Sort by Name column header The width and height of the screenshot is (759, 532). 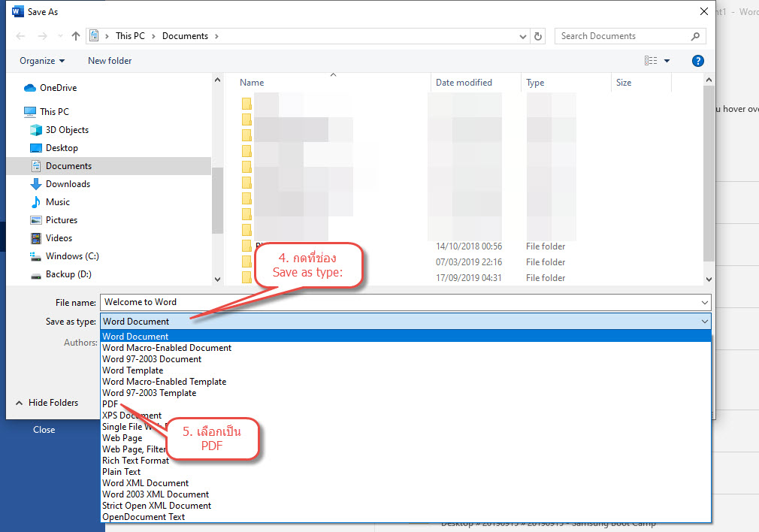[252, 83]
